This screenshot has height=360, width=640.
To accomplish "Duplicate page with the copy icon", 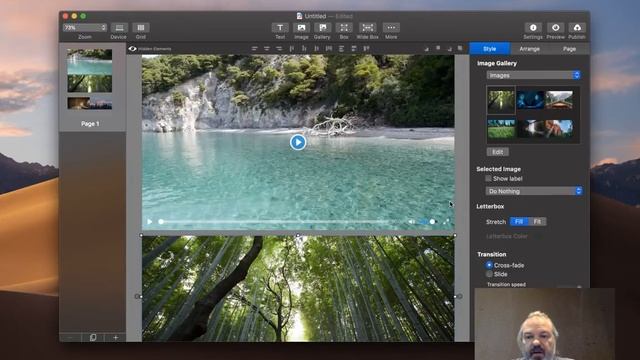I will [93, 338].
